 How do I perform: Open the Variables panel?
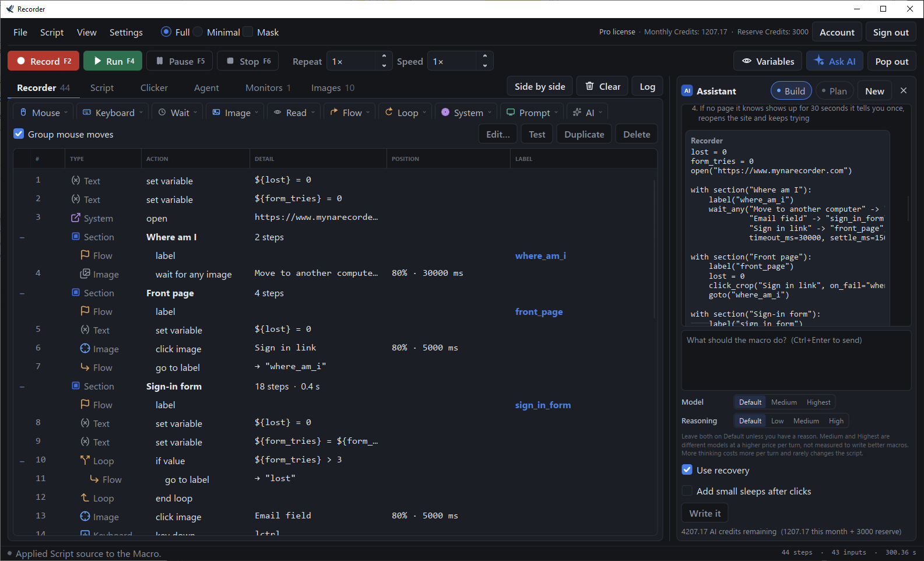(768, 61)
